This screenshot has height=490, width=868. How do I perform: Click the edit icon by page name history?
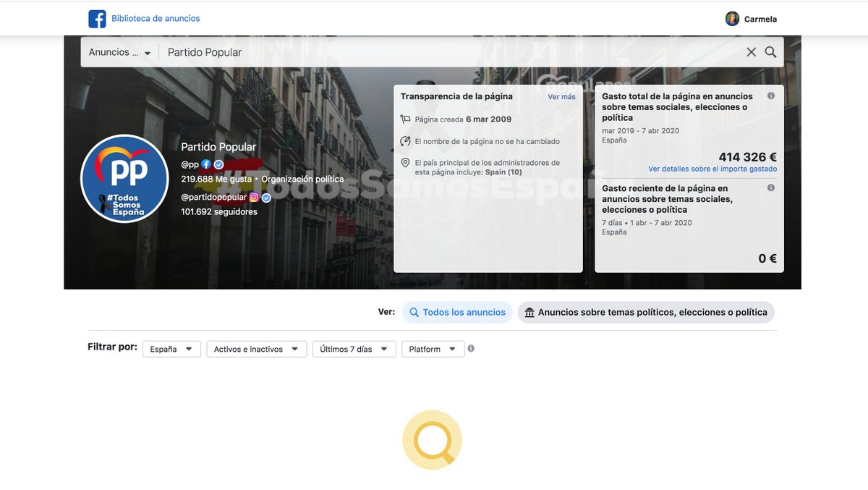click(405, 141)
